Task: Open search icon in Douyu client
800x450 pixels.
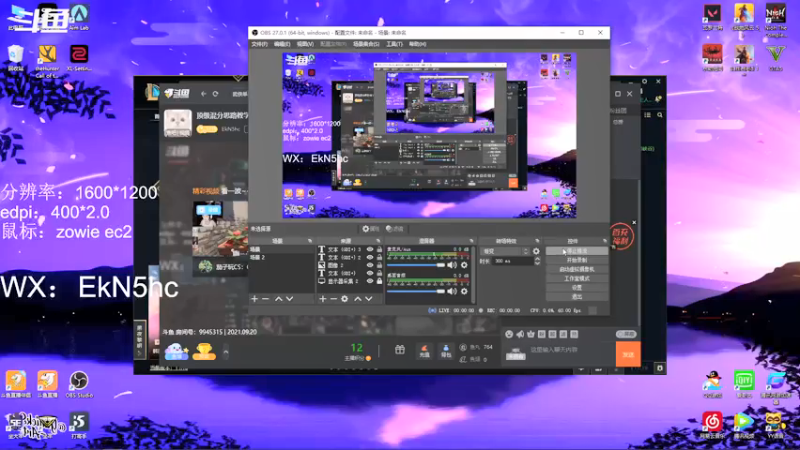Action: tap(660, 115)
